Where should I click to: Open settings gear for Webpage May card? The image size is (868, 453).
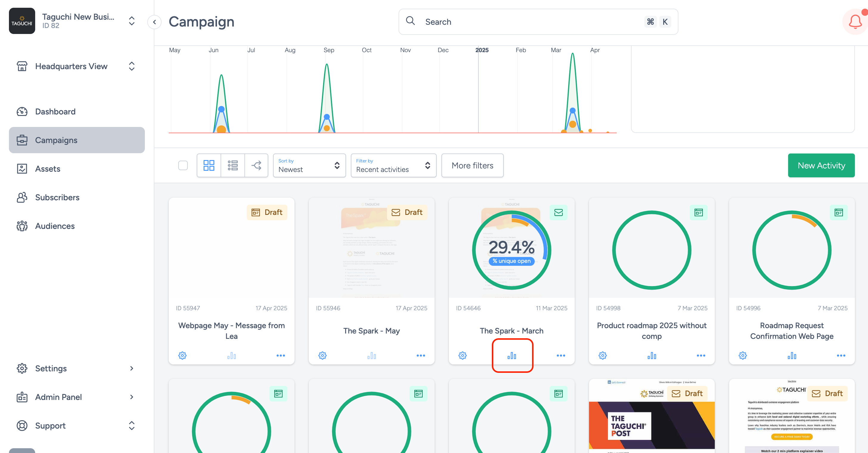click(x=182, y=355)
